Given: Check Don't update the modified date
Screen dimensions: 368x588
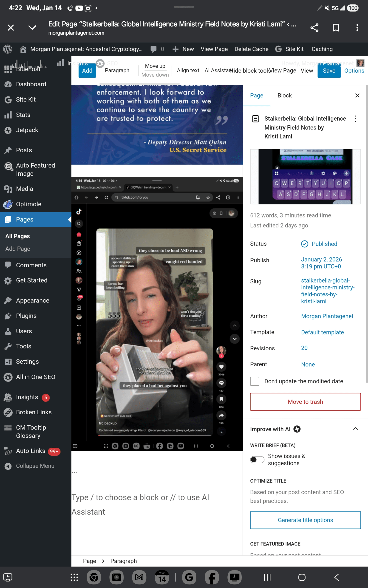Looking at the screenshot, I should click(x=255, y=381).
